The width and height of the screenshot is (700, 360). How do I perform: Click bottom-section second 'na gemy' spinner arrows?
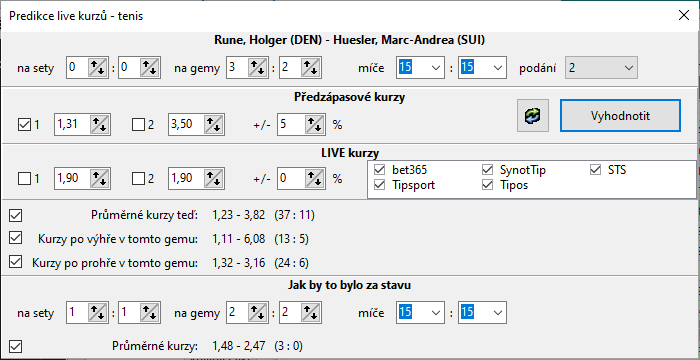coord(311,312)
